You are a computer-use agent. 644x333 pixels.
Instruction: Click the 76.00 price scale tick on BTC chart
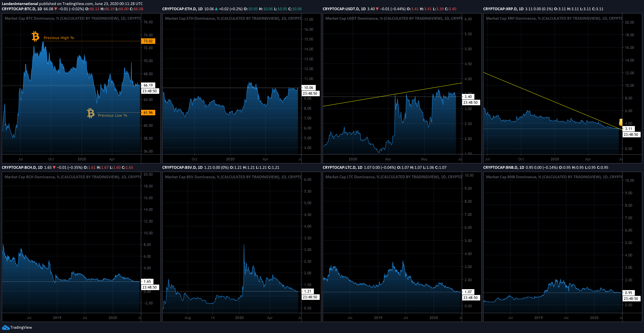[x=148, y=22]
